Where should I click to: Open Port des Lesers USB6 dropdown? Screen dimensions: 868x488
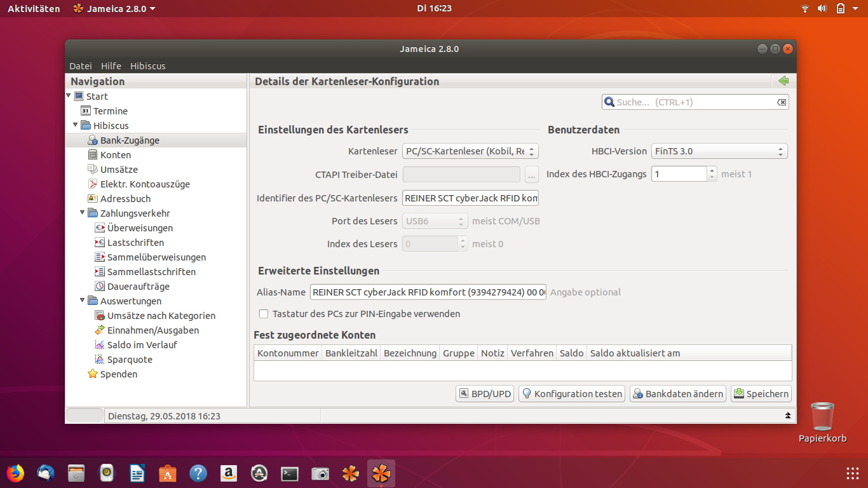435,221
